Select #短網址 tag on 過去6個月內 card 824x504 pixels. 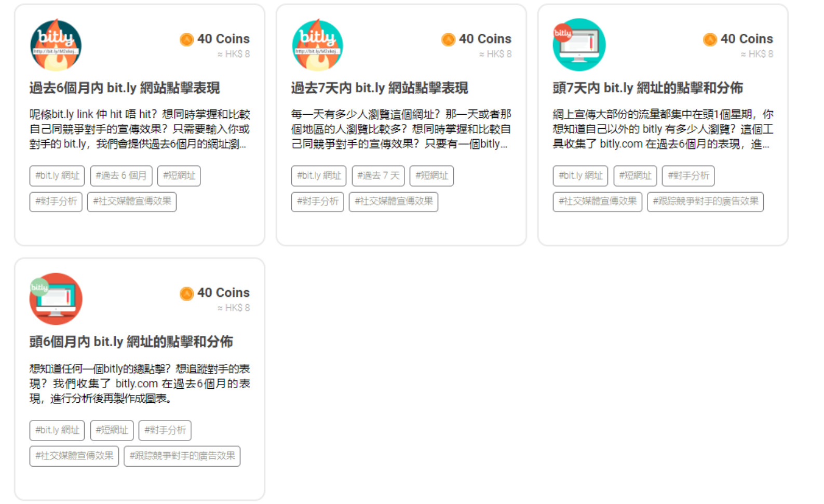179,176
